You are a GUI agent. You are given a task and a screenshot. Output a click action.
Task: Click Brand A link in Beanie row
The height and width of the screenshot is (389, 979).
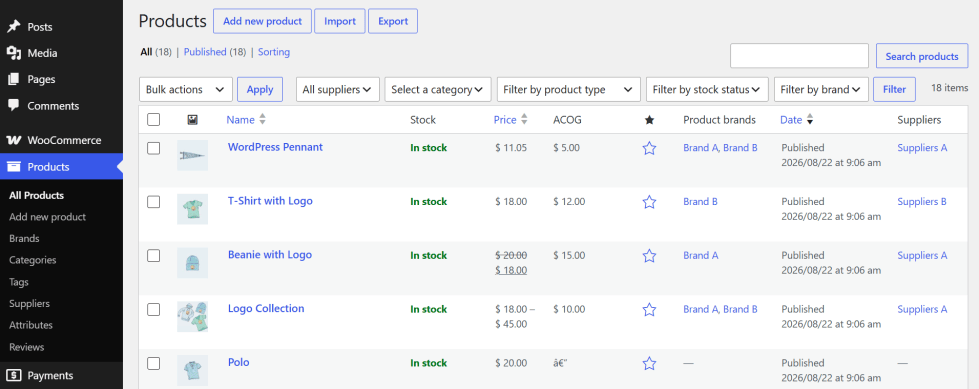(701, 255)
